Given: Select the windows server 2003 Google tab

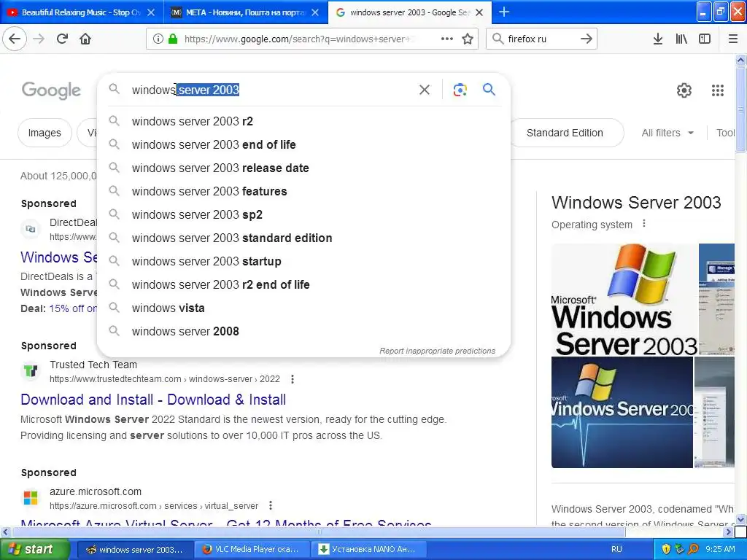Looking at the screenshot, I should [410, 12].
